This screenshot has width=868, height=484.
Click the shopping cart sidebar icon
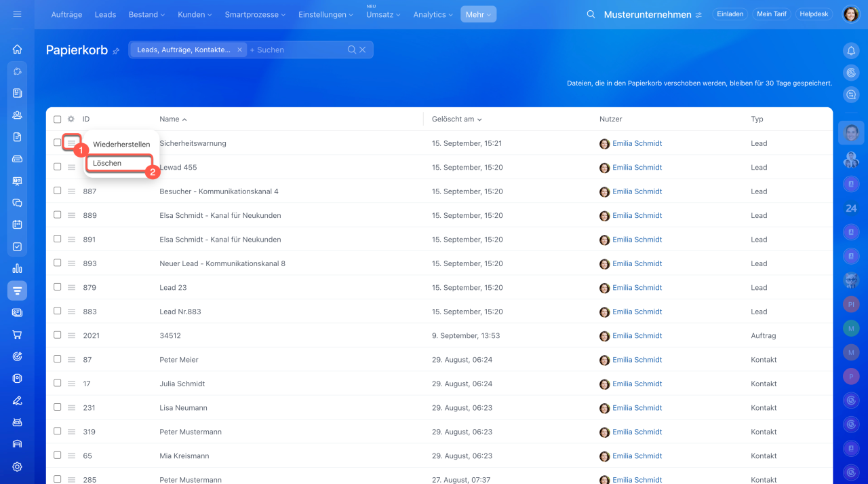click(x=17, y=334)
